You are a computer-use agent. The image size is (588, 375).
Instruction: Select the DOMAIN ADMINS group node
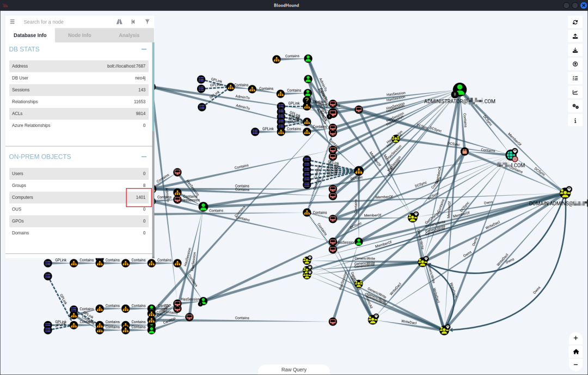565,192
